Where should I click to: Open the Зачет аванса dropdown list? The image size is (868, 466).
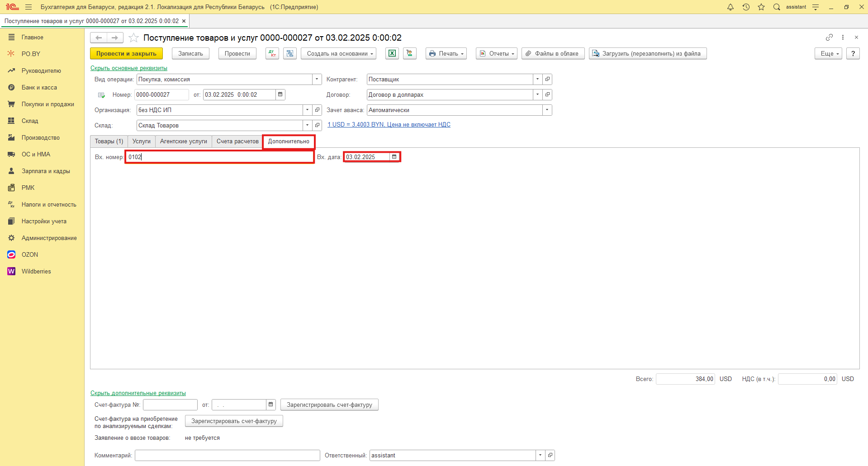click(x=547, y=110)
